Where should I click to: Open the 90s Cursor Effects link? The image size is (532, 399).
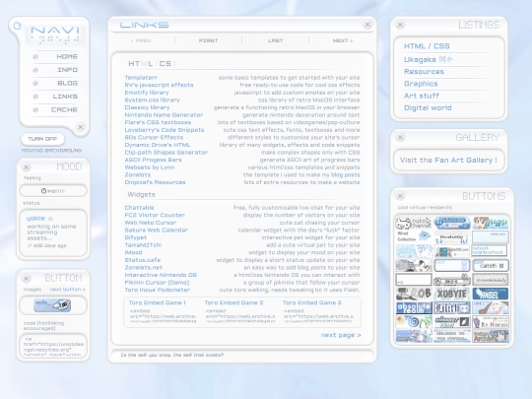(x=154, y=137)
